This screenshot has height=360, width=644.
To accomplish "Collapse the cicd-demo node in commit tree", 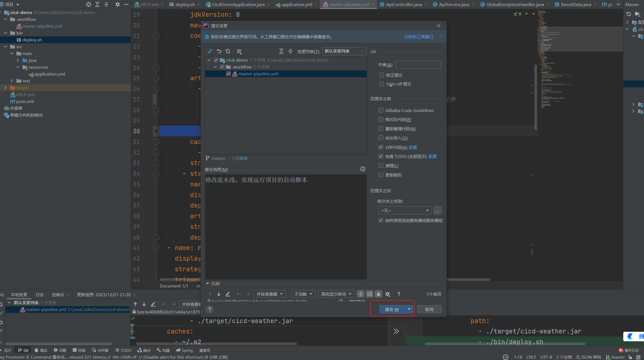I will [x=209, y=60].
